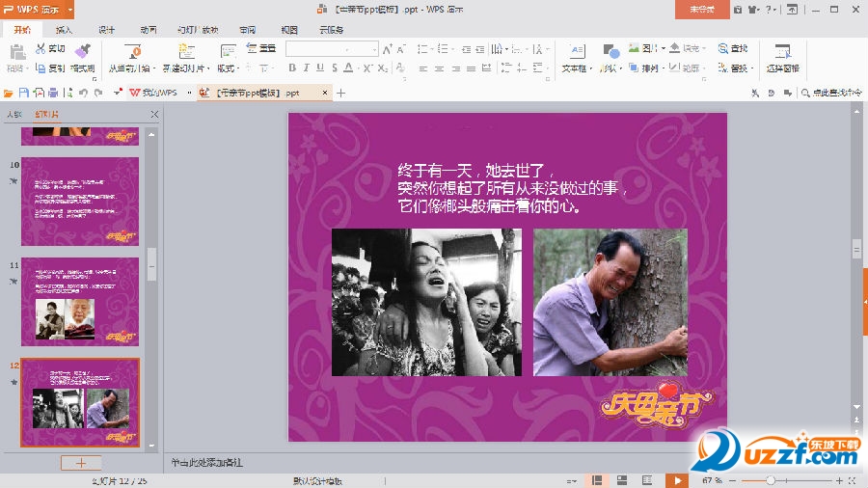Expand the New Slide (新建幻灯片) dropdown
The height and width of the screenshot is (488, 868).
pyautogui.click(x=208, y=69)
